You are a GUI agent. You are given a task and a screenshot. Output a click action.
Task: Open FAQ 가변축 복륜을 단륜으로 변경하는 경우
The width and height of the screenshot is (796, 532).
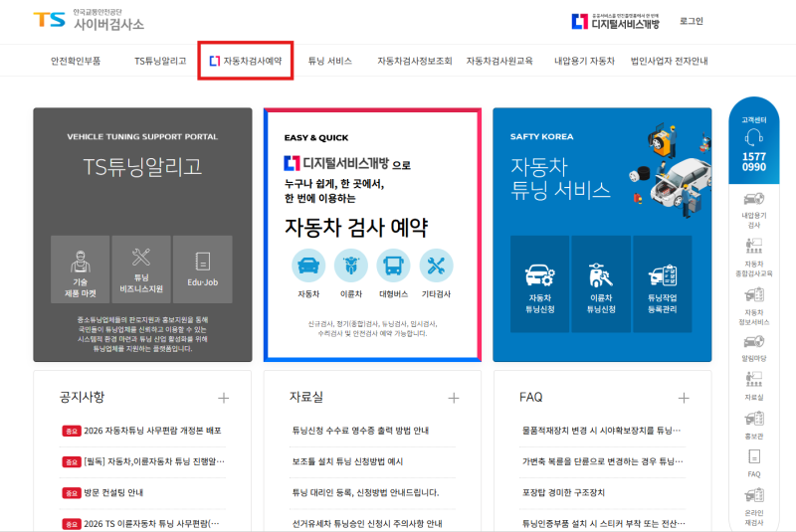[603, 461]
